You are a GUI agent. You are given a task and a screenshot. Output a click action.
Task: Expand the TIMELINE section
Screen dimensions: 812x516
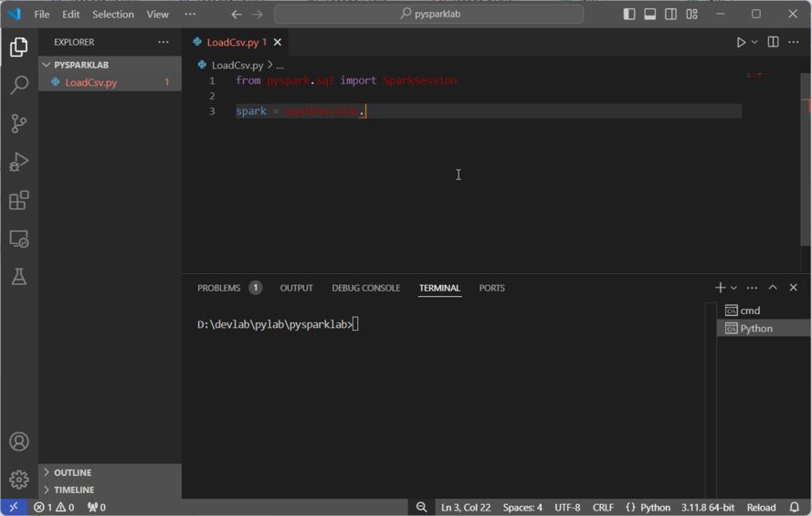click(x=74, y=490)
